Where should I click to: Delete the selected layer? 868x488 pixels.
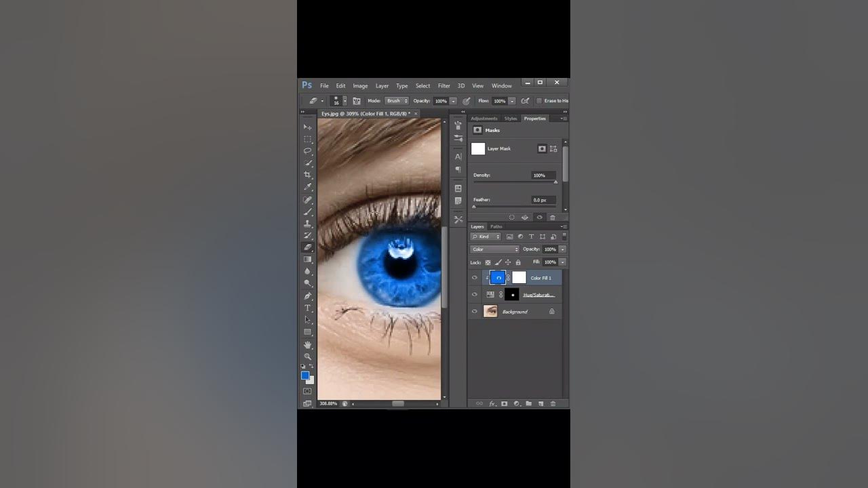click(553, 403)
